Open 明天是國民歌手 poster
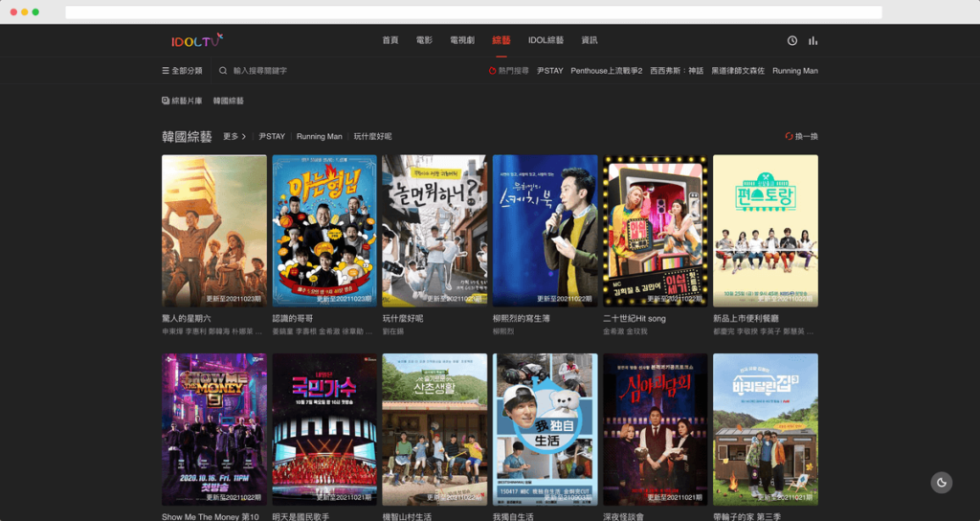980x521 pixels. tap(324, 430)
